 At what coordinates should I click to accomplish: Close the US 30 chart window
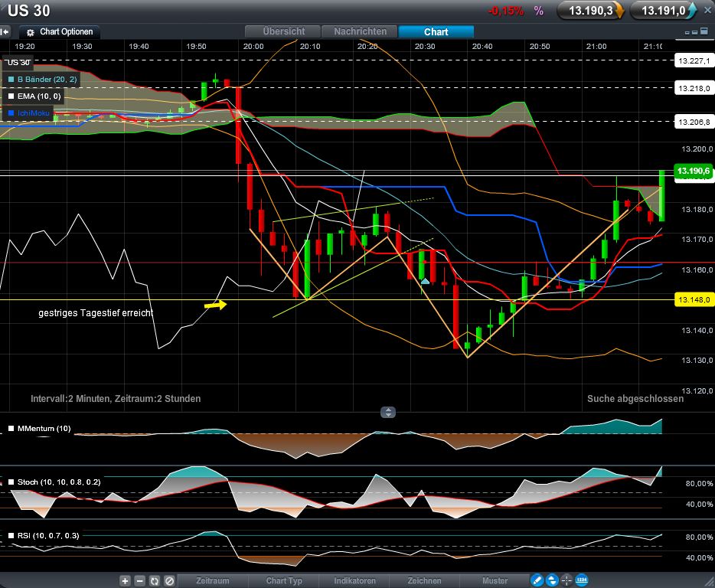(x=707, y=10)
